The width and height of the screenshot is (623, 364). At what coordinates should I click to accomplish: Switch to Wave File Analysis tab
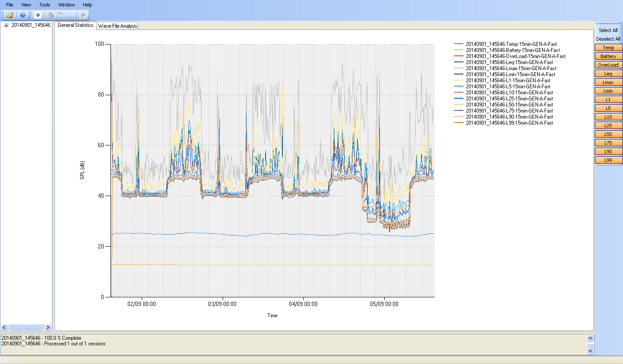click(x=117, y=26)
